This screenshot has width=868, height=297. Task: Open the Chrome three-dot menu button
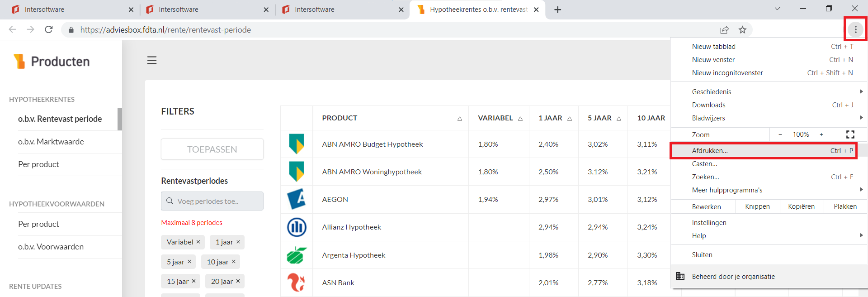point(855,29)
